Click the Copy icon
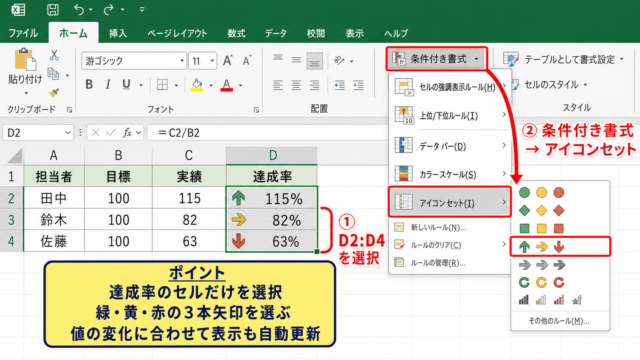The image size is (640, 360). 53,74
